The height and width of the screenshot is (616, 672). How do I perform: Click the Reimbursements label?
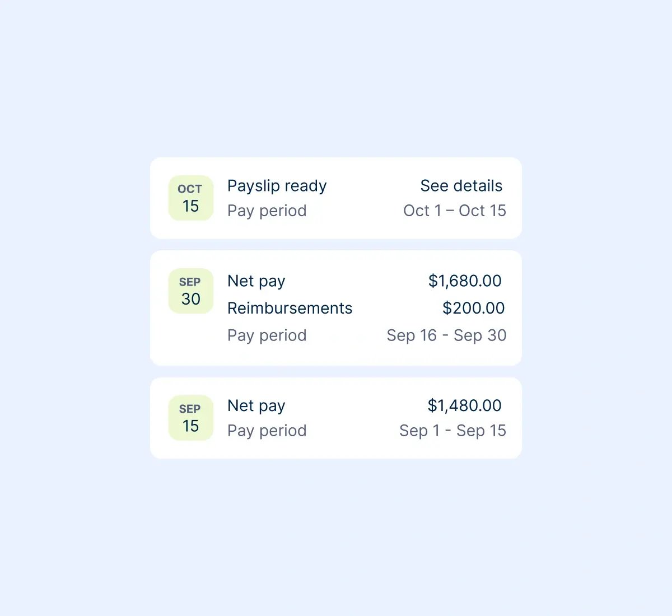pos(290,308)
